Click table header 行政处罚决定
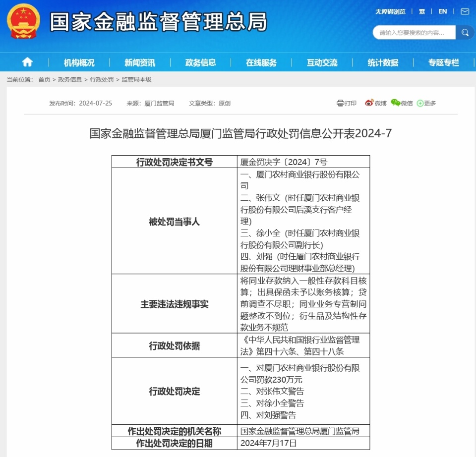The height and width of the screenshot is (457, 476). 174,391
